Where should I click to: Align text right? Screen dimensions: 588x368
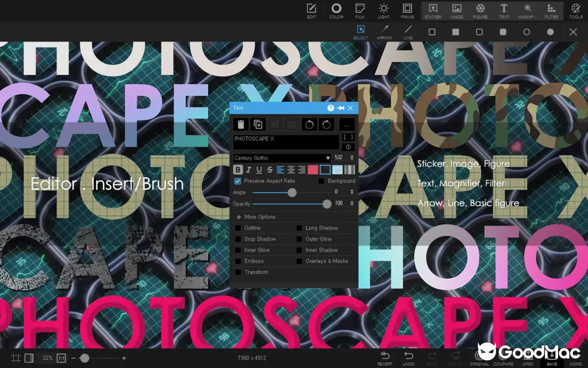point(301,170)
